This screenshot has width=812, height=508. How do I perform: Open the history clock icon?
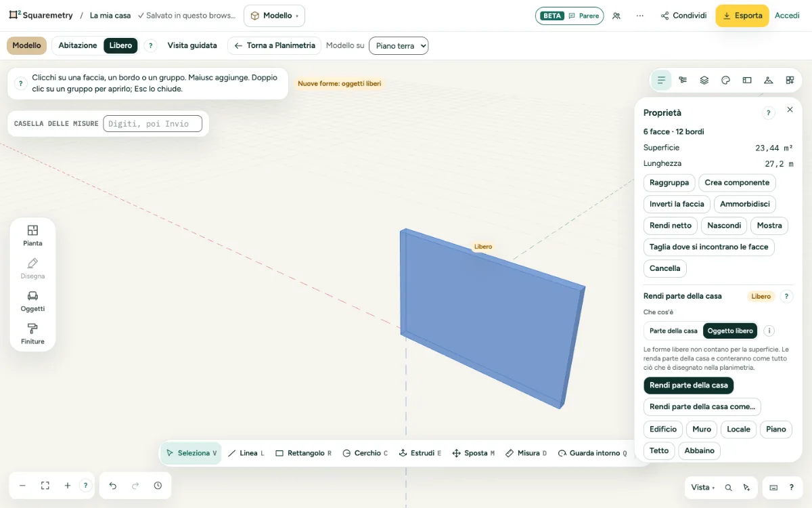[x=158, y=486]
